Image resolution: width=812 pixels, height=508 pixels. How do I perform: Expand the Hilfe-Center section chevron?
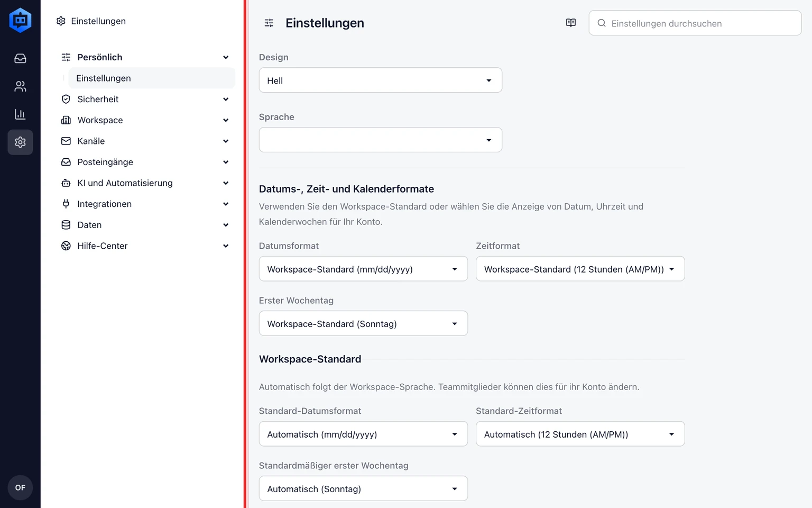click(x=226, y=246)
